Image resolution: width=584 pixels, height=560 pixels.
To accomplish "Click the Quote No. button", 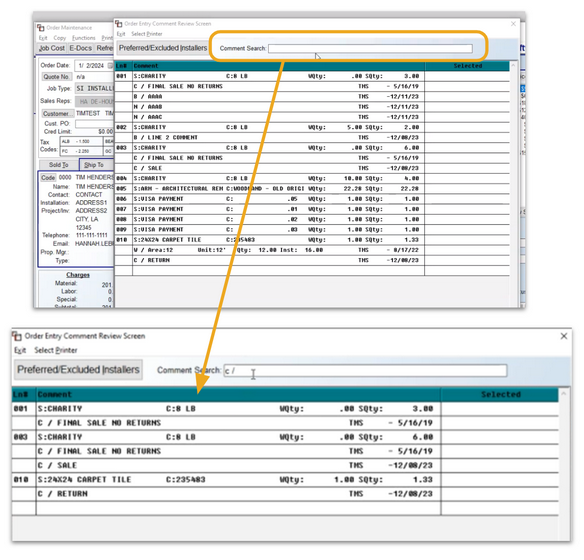I will click(56, 77).
